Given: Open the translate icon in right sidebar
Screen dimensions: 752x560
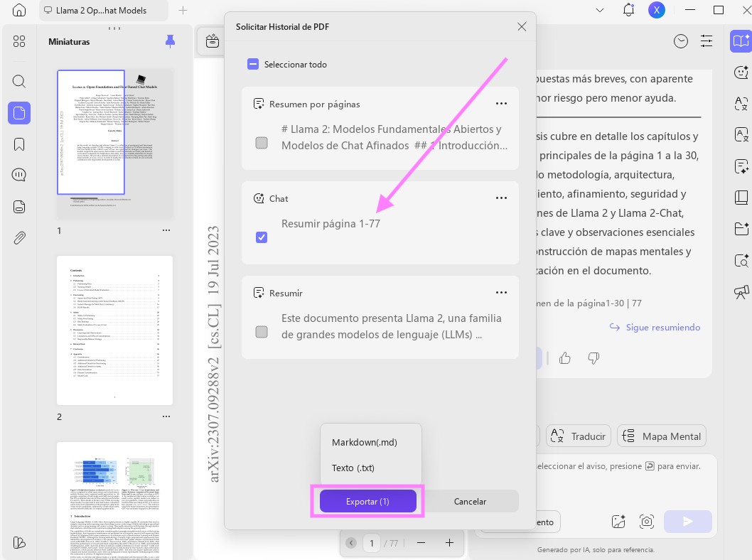Looking at the screenshot, I should (741, 103).
